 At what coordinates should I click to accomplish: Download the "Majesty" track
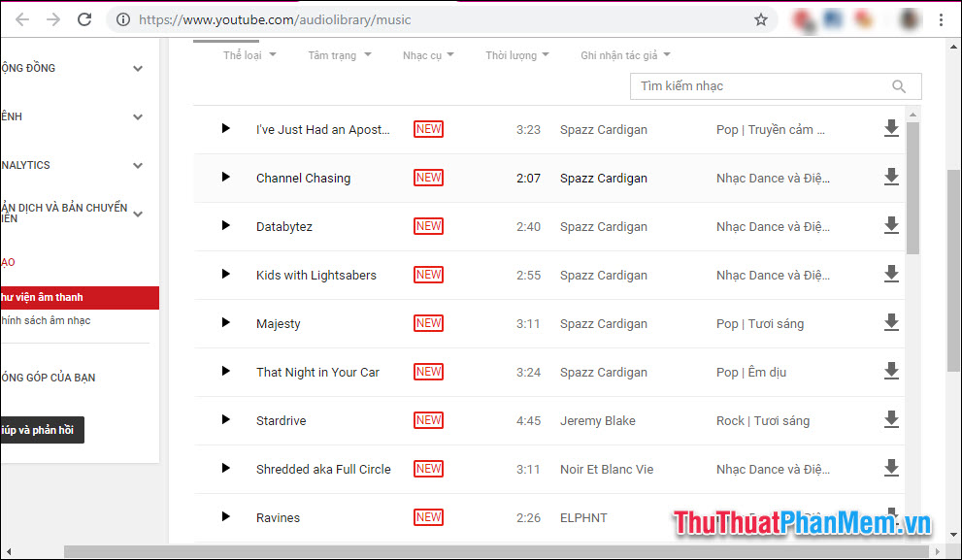tap(891, 322)
